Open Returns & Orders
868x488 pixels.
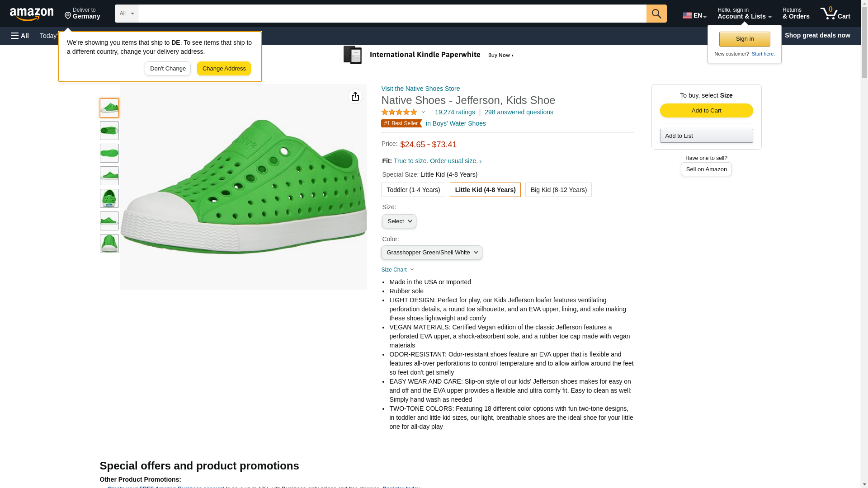click(795, 14)
